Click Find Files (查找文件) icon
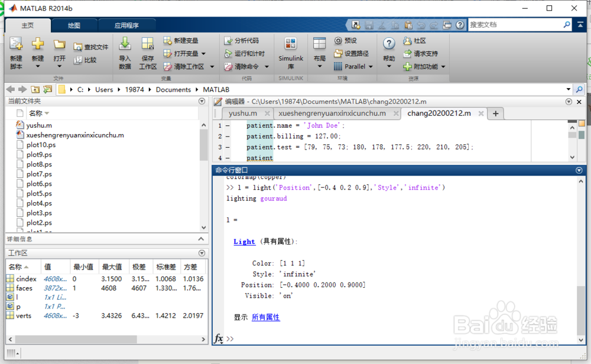Screen dimensions: 591x364 click(77, 47)
